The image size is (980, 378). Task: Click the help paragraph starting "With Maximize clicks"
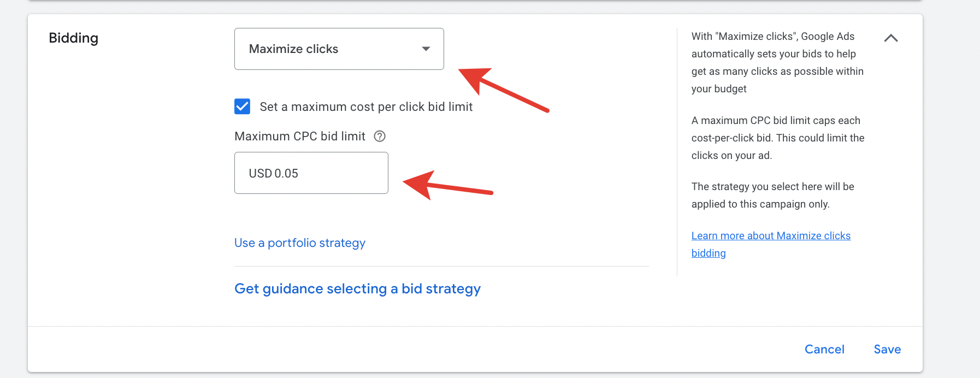[777, 62]
